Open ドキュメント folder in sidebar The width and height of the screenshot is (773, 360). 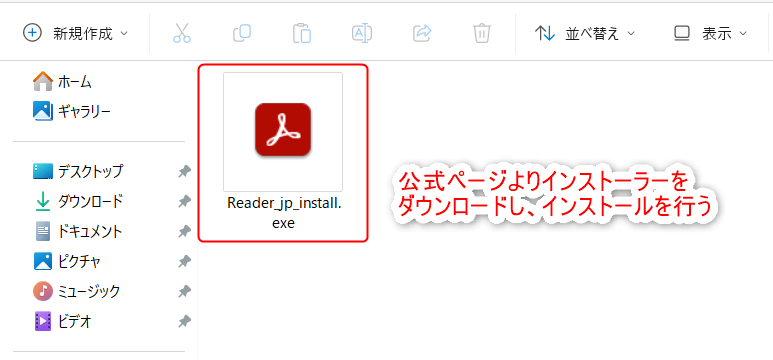click(78, 231)
